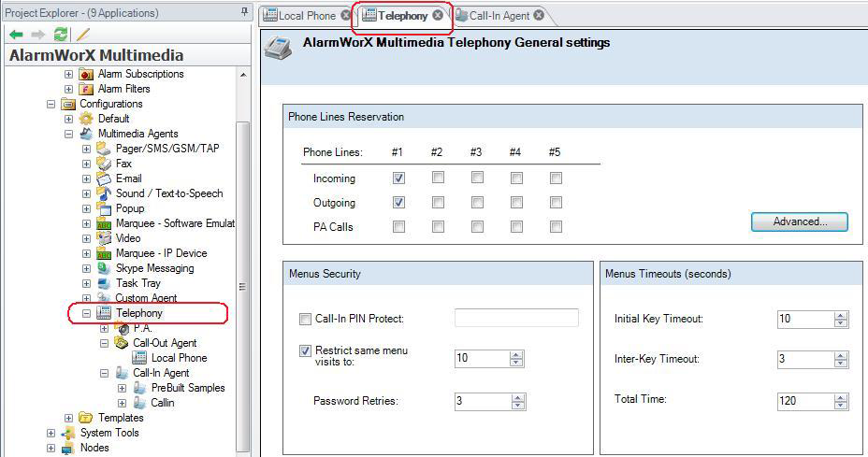The height and width of the screenshot is (457, 868).
Task: Select Local Phone in the tree
Action: (x=179, y=358)
